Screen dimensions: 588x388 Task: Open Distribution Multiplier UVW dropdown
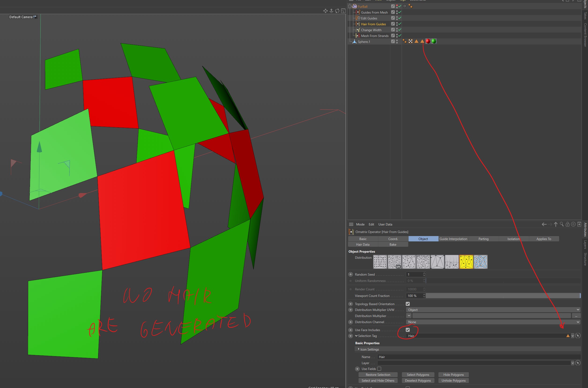(493, 310)
